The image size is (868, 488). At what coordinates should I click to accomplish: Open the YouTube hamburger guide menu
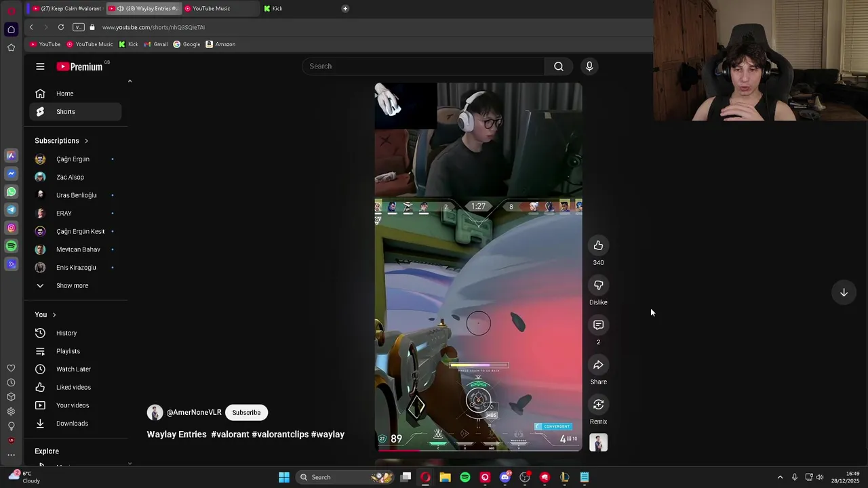[x=40, y=66]
